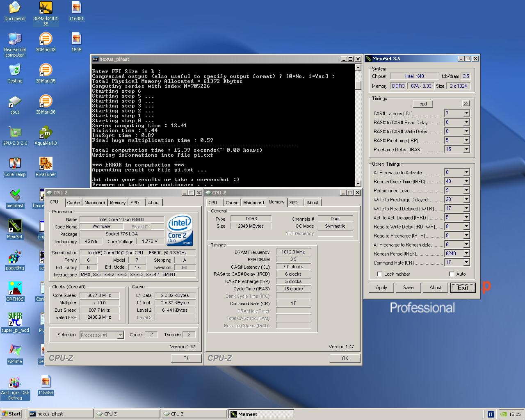Open the SPD tab in right CPU-Z window
This screenshot has height=420, width=525.
[x=294, y=203]
